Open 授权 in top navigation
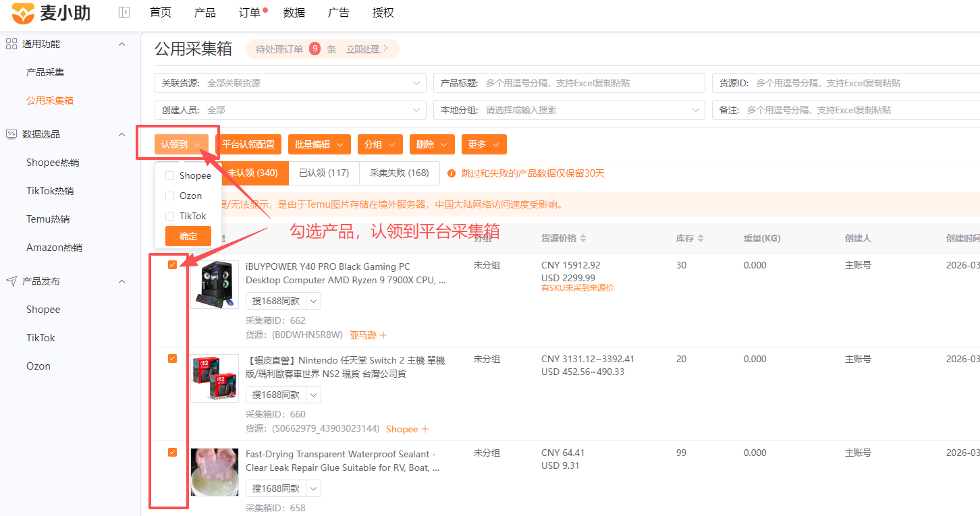The width and height of the screenshot is (980, 516). click(383, 13)
